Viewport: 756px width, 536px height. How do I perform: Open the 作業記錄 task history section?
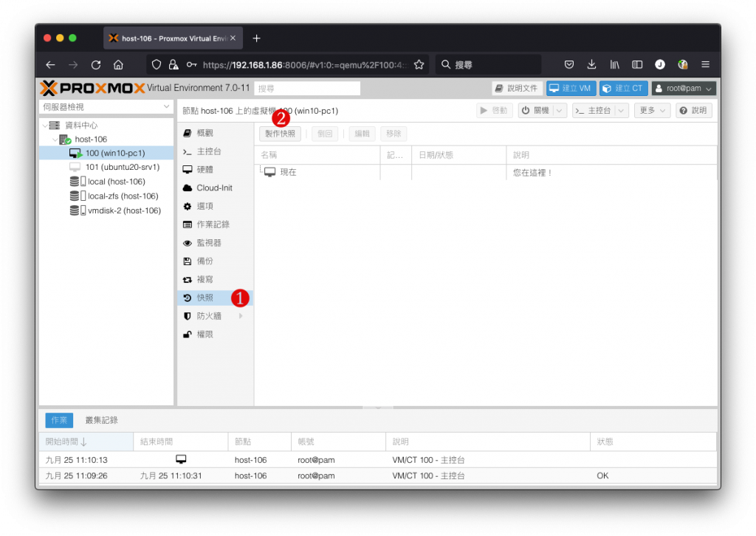(215, 224)
